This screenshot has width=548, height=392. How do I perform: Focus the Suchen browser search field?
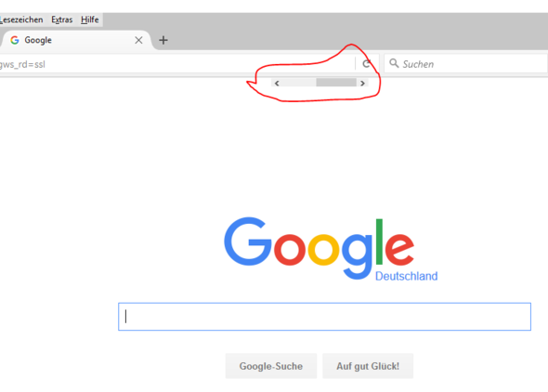466,63
